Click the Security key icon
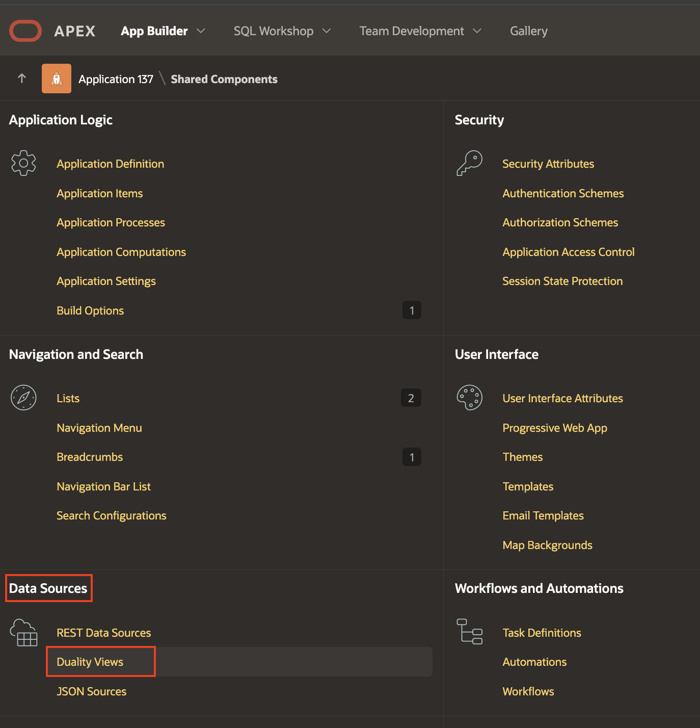The height and width of the screenshot is (728, 700). 469,163
